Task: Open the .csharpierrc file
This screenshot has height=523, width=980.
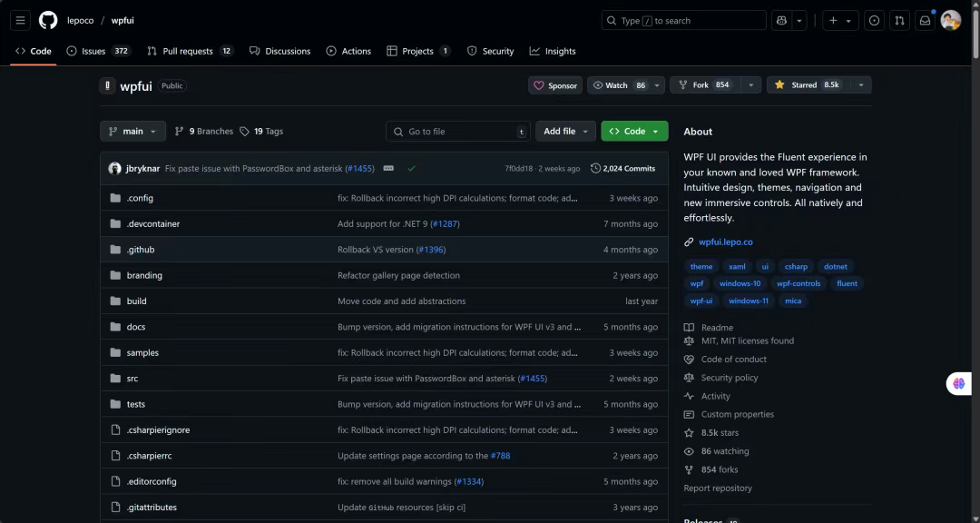Action: tap(150, 456)
